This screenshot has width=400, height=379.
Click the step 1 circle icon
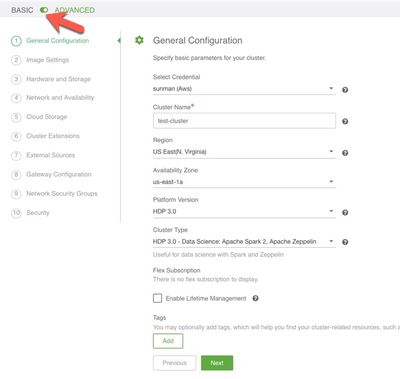16,41
